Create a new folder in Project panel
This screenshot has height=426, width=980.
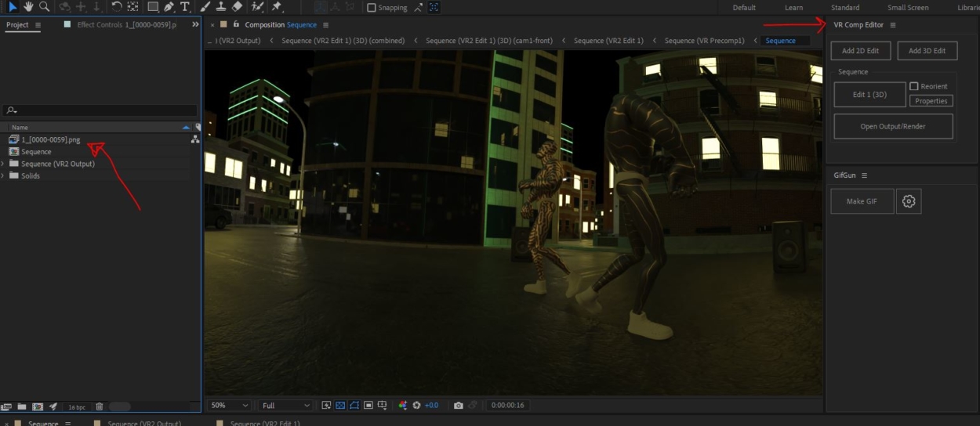[22, 406]
